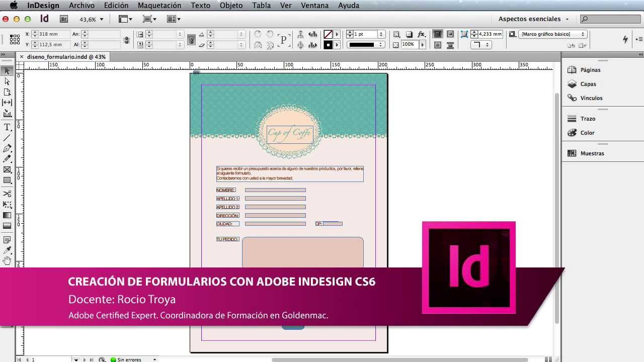Viewport: 644px width, 362px height.
Task: Open the Archivo menu
Action: coord(82,6)
